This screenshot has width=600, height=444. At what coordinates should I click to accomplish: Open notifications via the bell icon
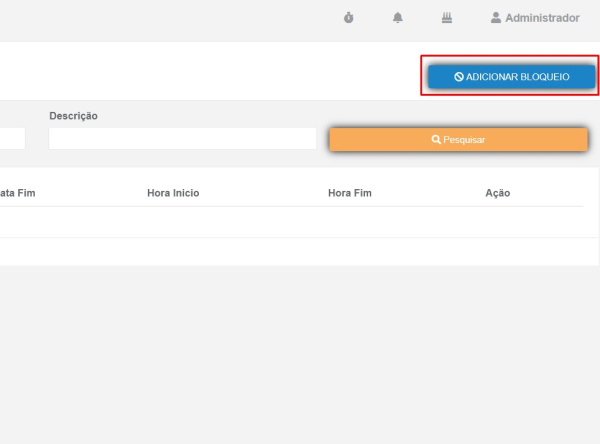[x=398, y=18]
